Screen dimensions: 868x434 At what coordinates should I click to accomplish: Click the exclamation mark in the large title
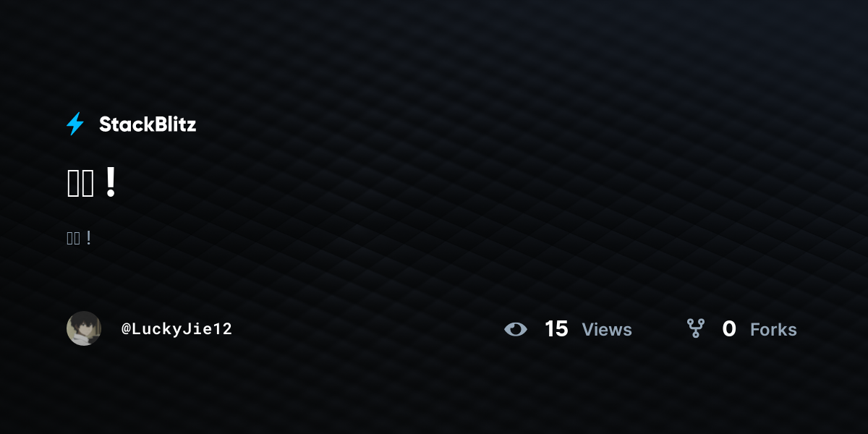click(x=110, y=183)
